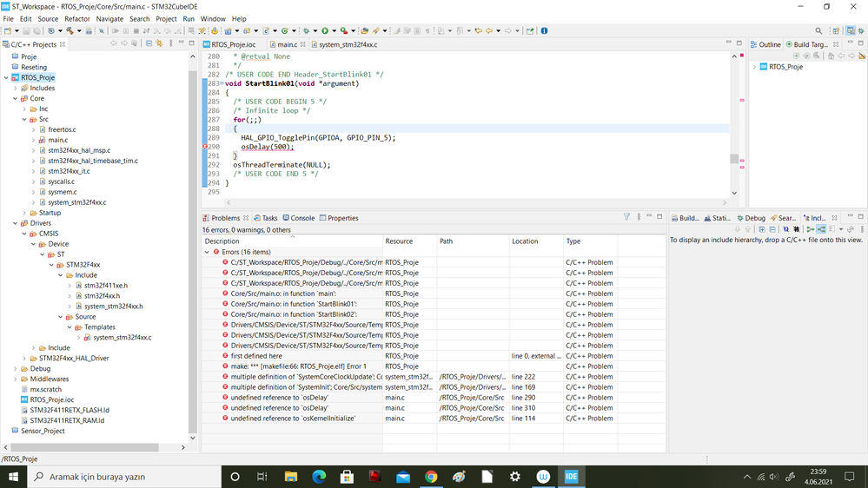Click the New file toolbar icon
868x488 pixels.
(8, 30)
